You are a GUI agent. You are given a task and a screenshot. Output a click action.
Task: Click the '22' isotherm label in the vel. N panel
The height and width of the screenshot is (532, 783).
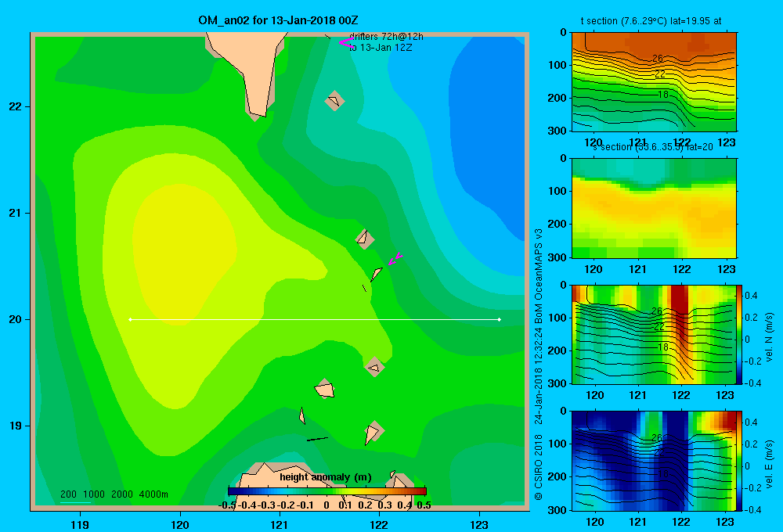pos(659,326)
